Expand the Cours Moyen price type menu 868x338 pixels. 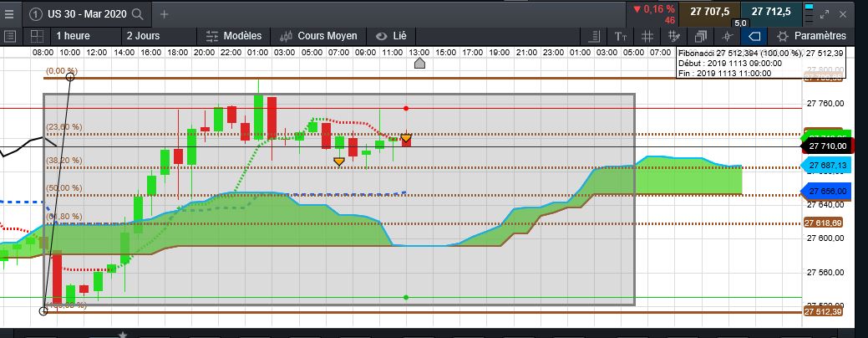tap(320, 36)
